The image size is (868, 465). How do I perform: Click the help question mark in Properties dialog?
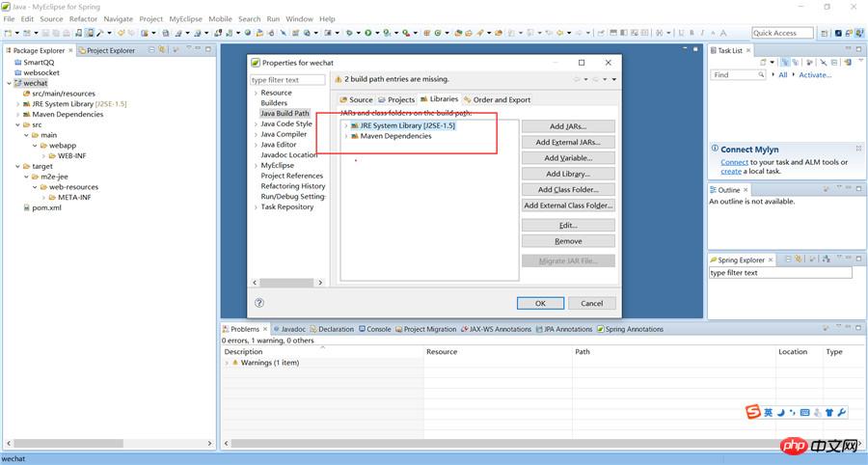[259, 303]
